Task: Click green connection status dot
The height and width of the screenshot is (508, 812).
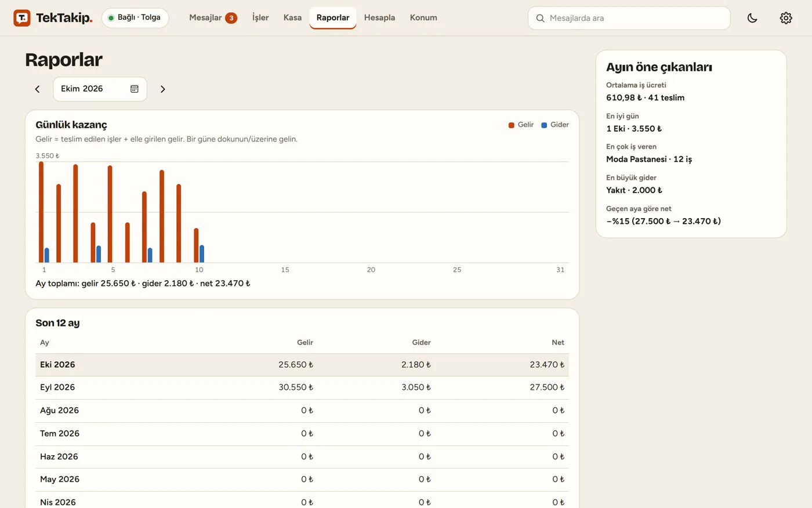Action: (111, 18)
